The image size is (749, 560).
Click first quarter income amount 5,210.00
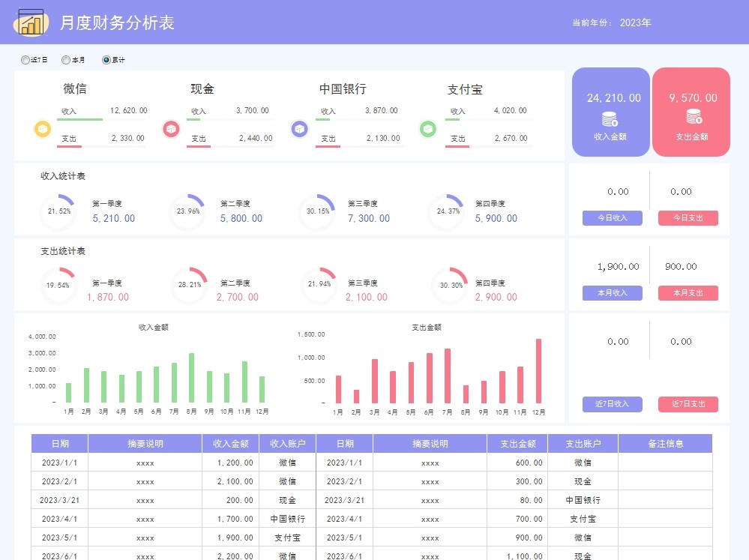tap(114, 218)
